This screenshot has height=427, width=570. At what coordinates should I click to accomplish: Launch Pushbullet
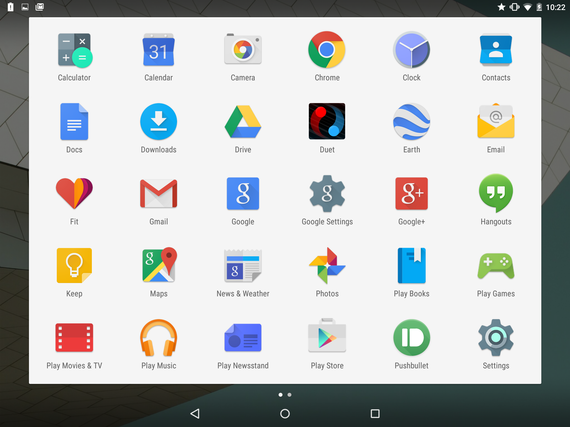[x=412, y=338]
